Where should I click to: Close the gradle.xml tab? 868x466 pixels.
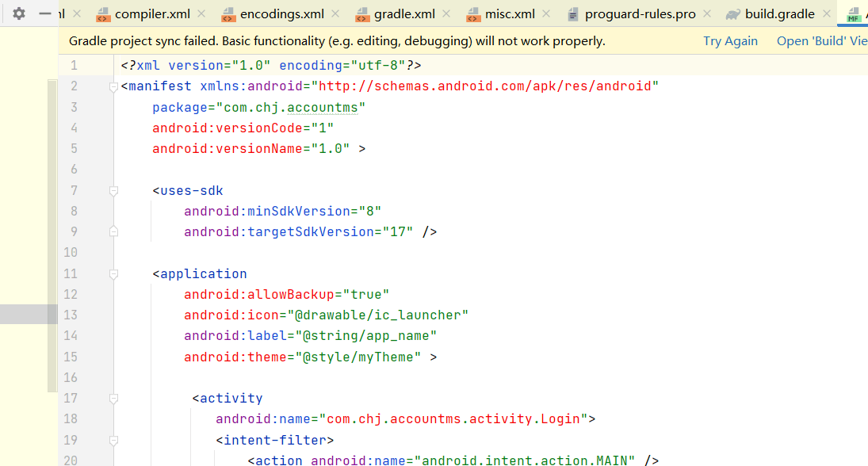coord(446,13)
